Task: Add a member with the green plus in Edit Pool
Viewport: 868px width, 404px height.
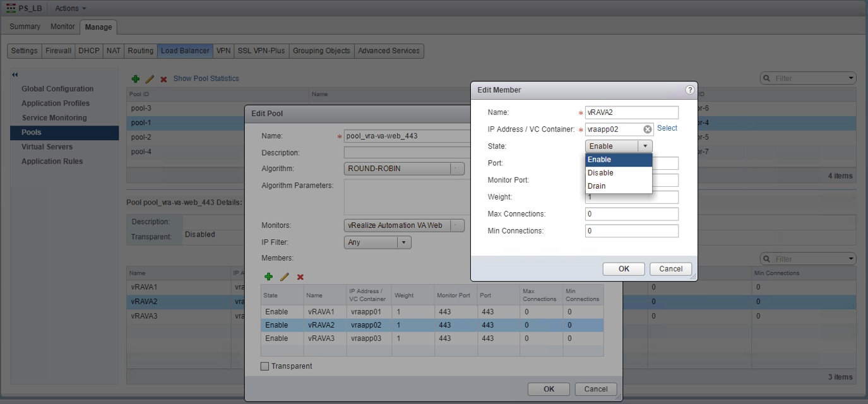Action: [x=268, y=276]
